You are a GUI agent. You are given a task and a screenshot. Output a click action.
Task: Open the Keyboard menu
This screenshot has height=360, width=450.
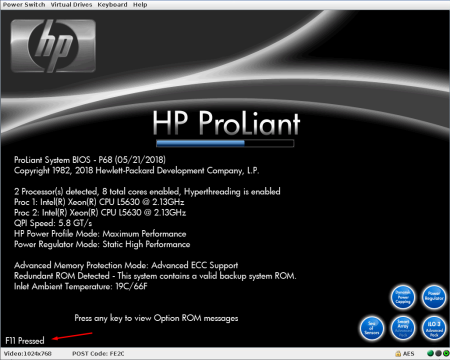click(x=112, y=5)
